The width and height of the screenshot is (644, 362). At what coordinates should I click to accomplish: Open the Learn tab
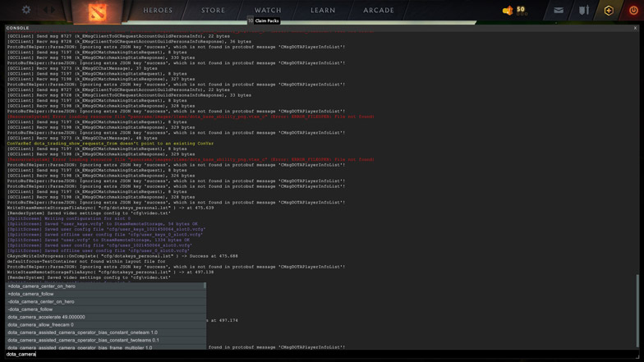[322, 10]
